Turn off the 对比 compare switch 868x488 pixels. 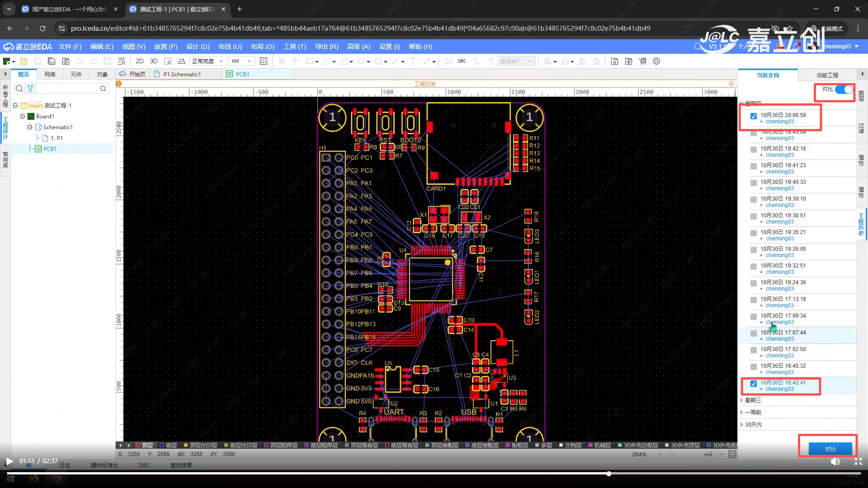(844, 89)
